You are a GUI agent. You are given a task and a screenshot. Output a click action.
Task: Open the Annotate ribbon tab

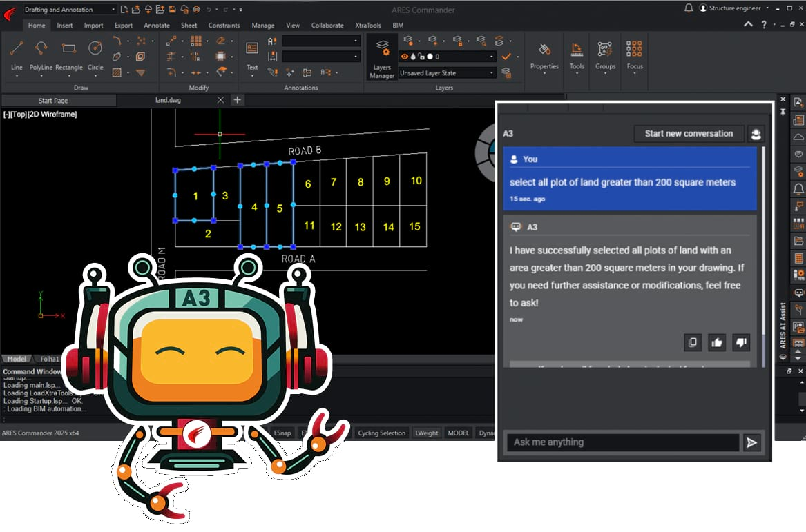pyautogui.click(x=157, y=26)
